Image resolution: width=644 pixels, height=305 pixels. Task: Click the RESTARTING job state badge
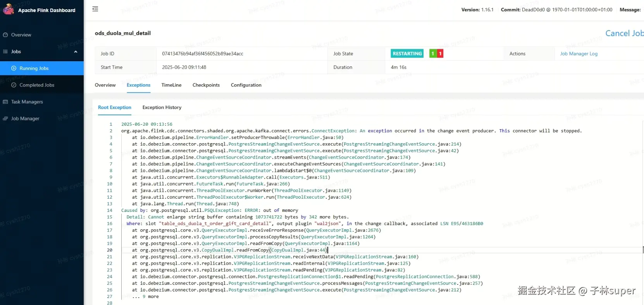[x=407, y=54]
